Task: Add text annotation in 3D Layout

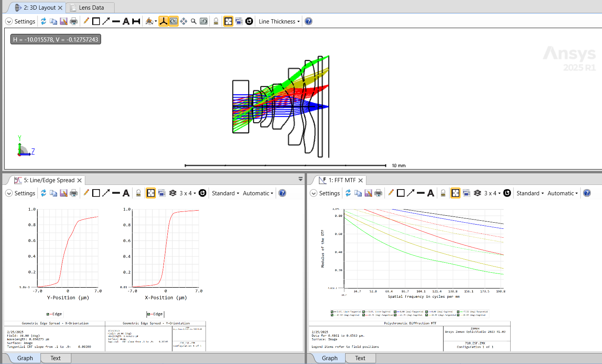Action: [x=126, y=21]
